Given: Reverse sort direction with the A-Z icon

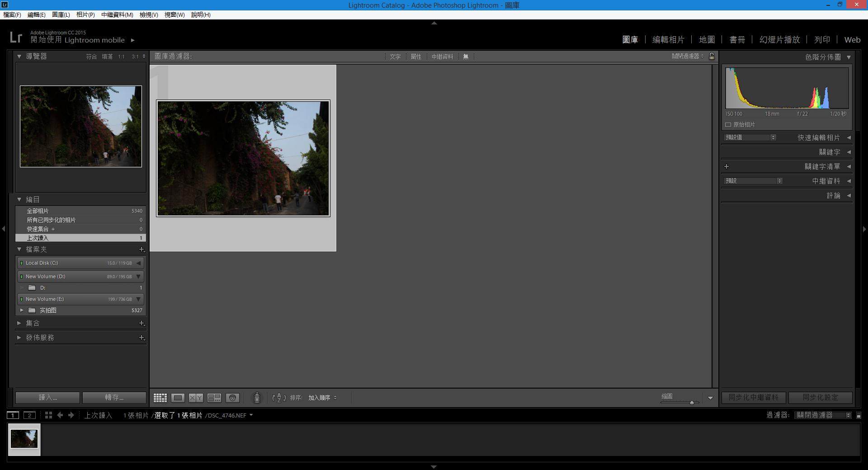Looking at the screenshot, I should click(x=279, y=398).
